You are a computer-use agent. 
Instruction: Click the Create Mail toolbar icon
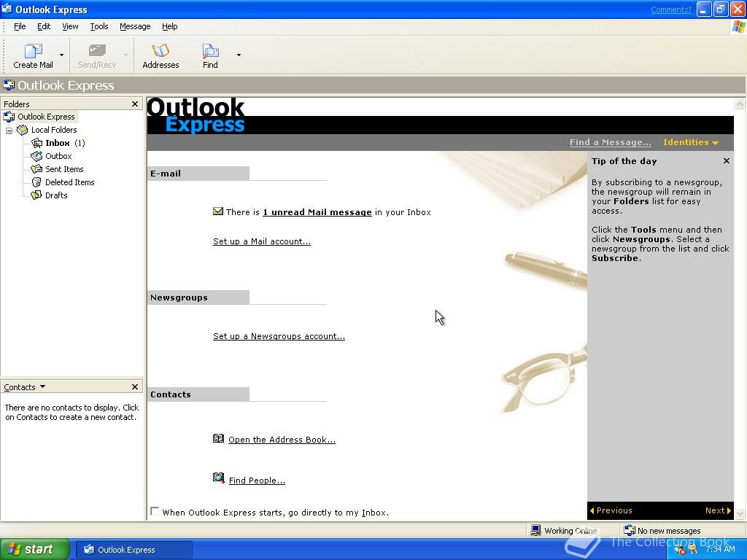click(33, 51)
